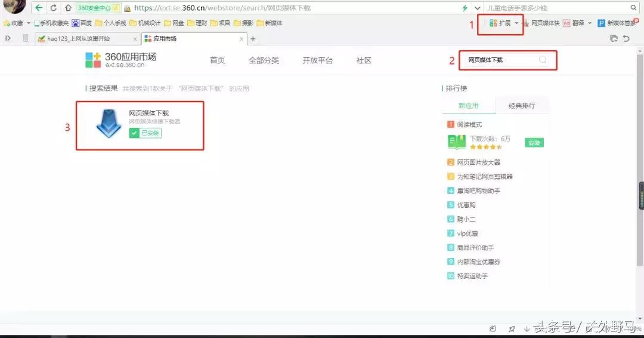Open the 机械设计 bookmark folder
The width and height of the screenshot is (644, 338).
[145, 23]
